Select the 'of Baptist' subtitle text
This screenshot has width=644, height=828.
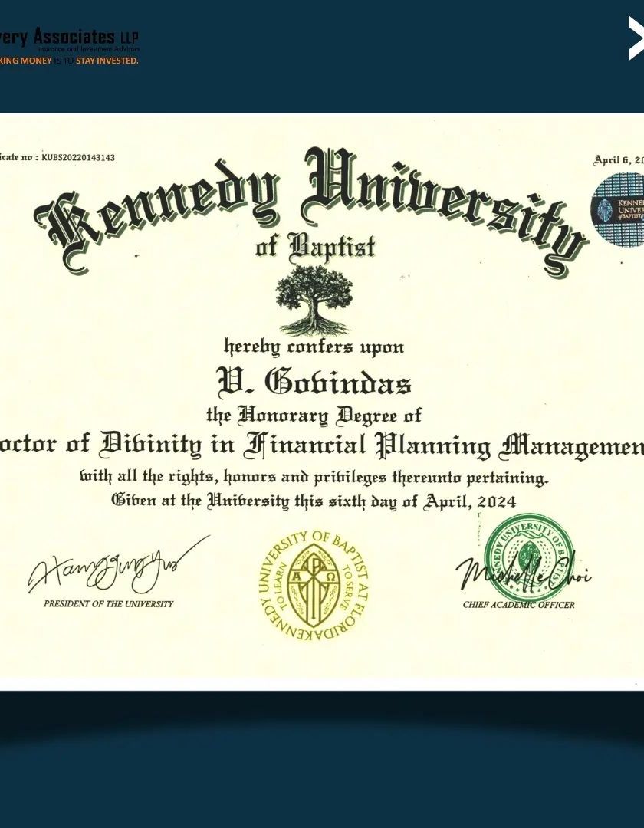click(314, 247)
